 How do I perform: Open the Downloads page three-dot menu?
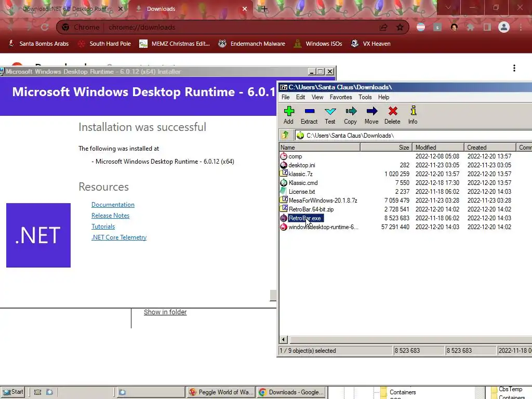(514, 68)
